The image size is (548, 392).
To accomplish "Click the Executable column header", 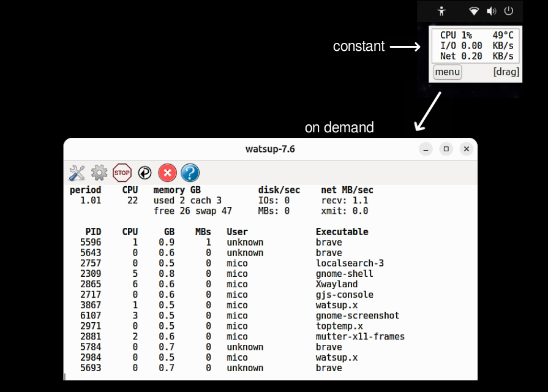I will tap(342, 232).
